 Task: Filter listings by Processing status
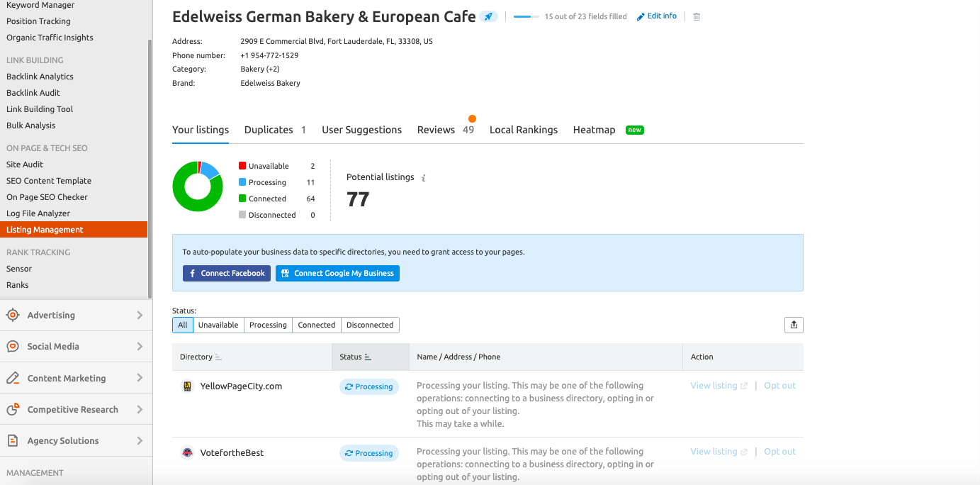pyautogui.click(x=268, y=325)
